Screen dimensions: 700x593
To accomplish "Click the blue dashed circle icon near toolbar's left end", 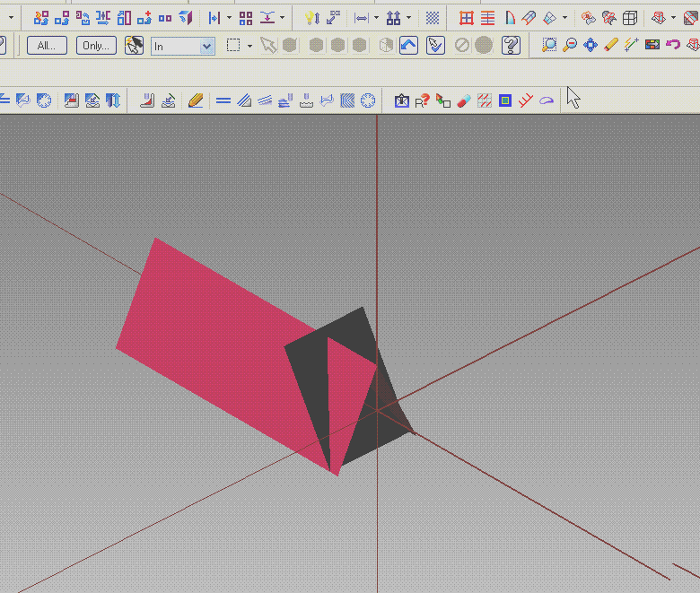I will [x=44, y=100].
